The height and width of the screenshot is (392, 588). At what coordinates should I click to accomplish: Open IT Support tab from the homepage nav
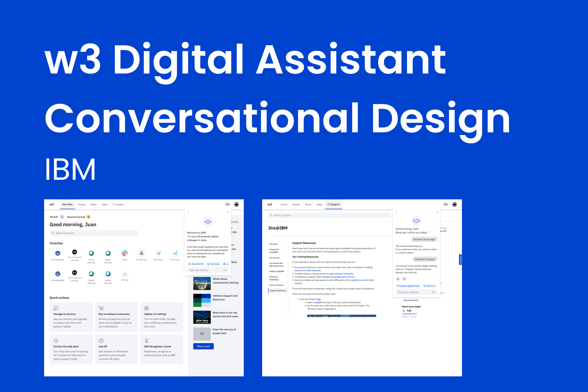click(x=119, y=204)
